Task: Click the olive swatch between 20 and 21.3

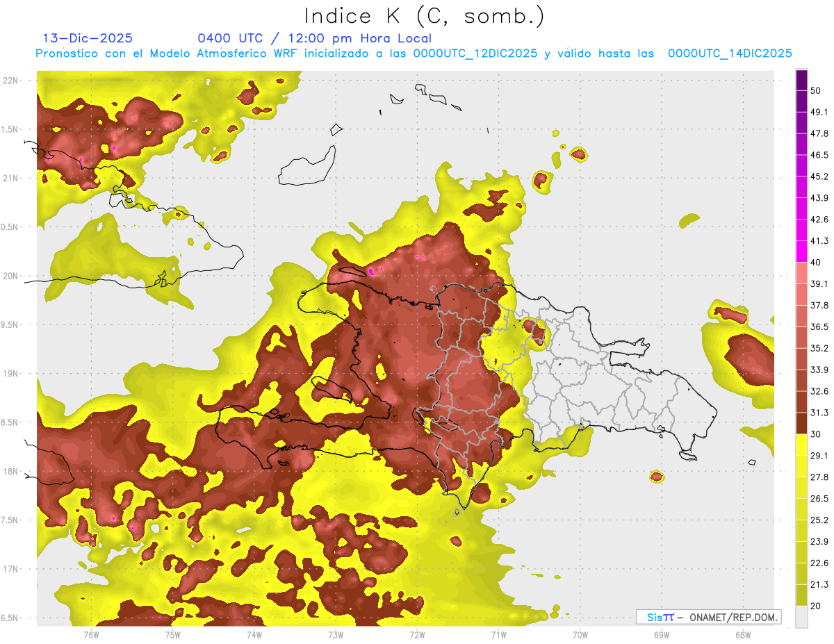Action: 801,595
